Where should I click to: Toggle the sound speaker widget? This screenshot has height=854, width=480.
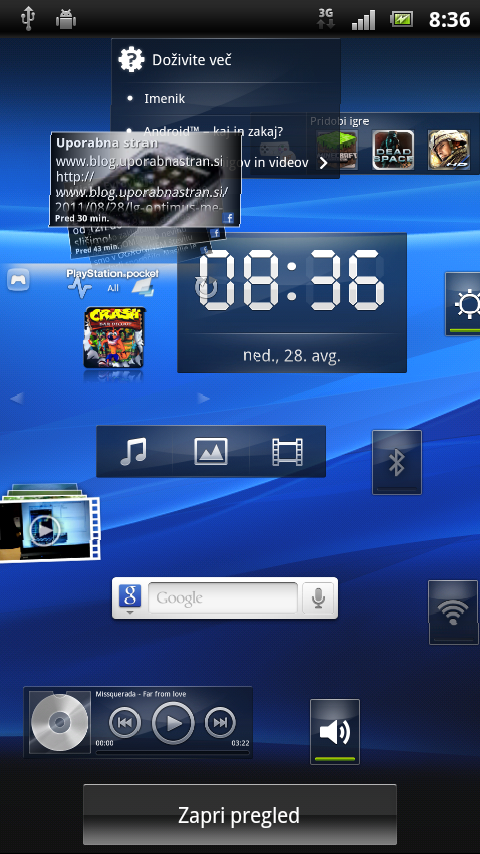click(x=335, y=731)
